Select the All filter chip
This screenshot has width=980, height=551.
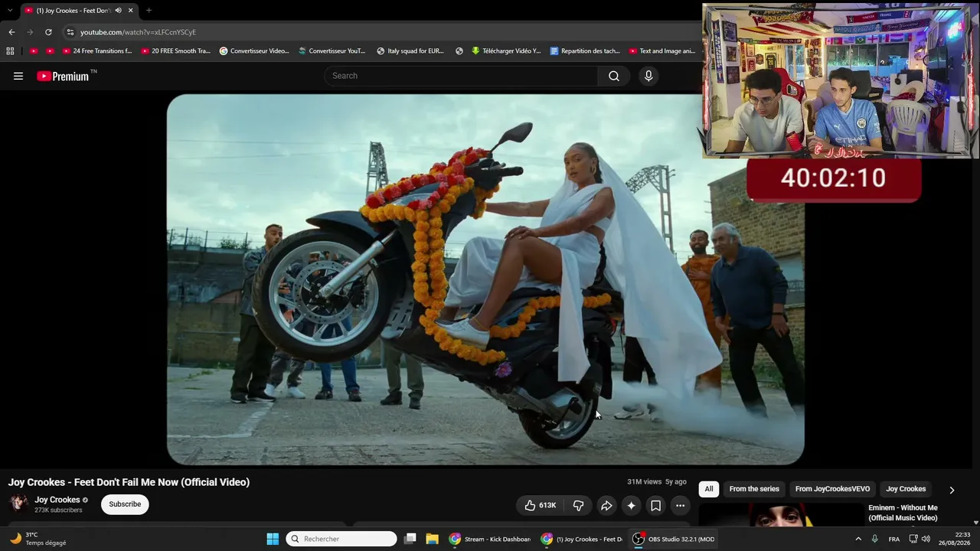tap(709, 489)
